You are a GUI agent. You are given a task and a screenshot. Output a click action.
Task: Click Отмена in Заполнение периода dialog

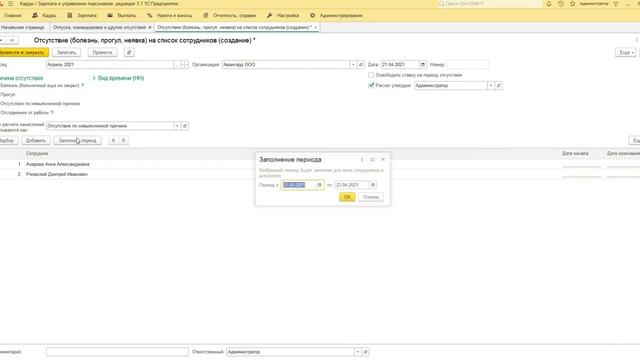click(371, 197)
